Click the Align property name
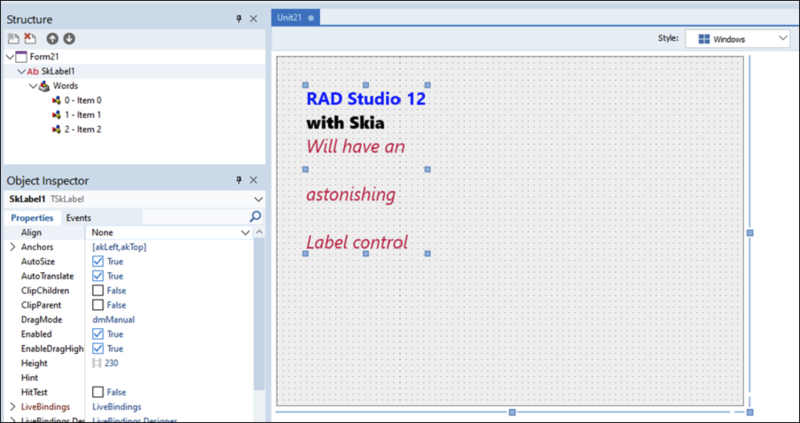 [31, 232]
